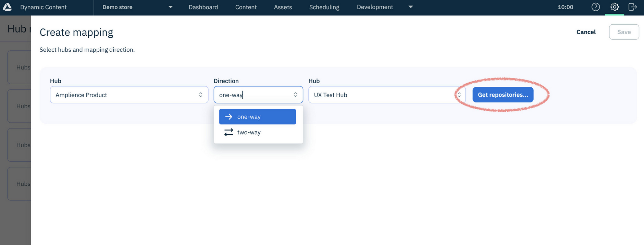Viewport: 644px width, 245px height.
Task: Open the Development menu
Action: tap(375, 7)
